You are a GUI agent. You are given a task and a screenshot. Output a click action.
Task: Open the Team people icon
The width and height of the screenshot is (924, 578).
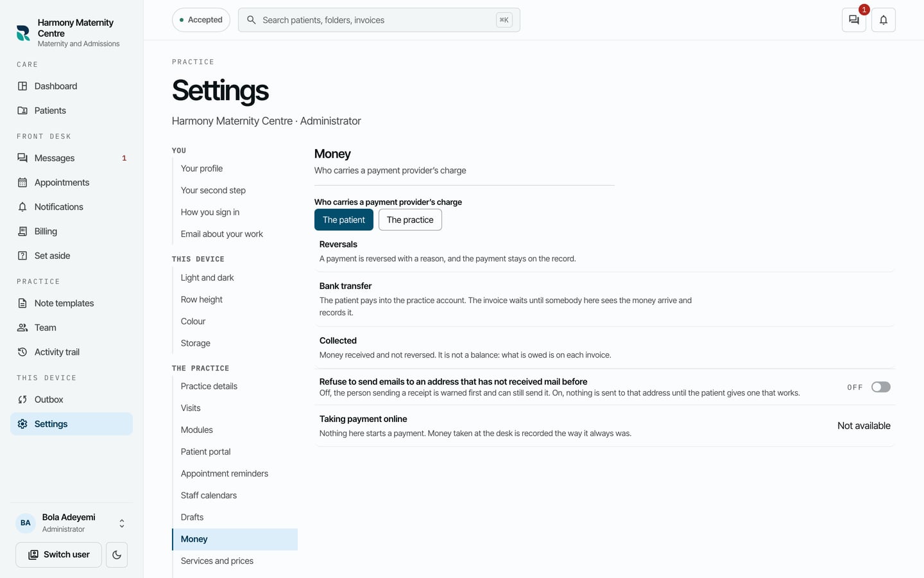[22, 328]
